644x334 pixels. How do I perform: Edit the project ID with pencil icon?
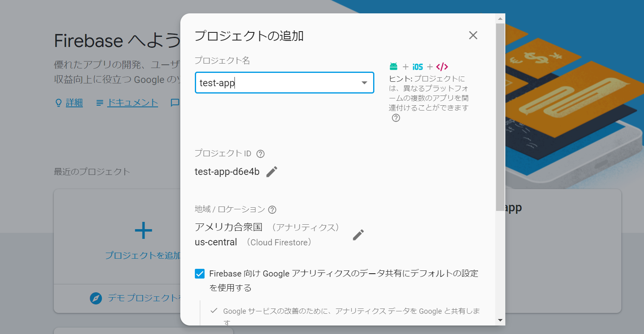coord(272,172)
